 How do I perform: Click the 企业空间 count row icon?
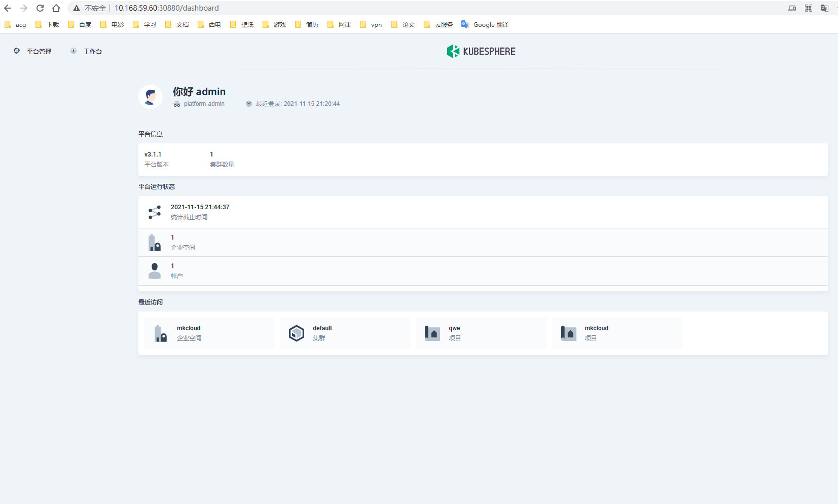tap(155, 243)
